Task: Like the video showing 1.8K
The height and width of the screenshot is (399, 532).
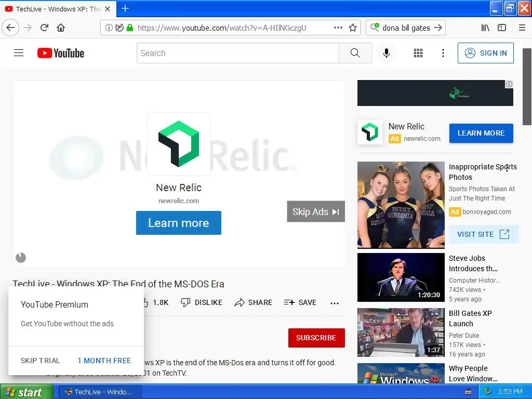Action: pyautogui.click(x=155, y=302)
